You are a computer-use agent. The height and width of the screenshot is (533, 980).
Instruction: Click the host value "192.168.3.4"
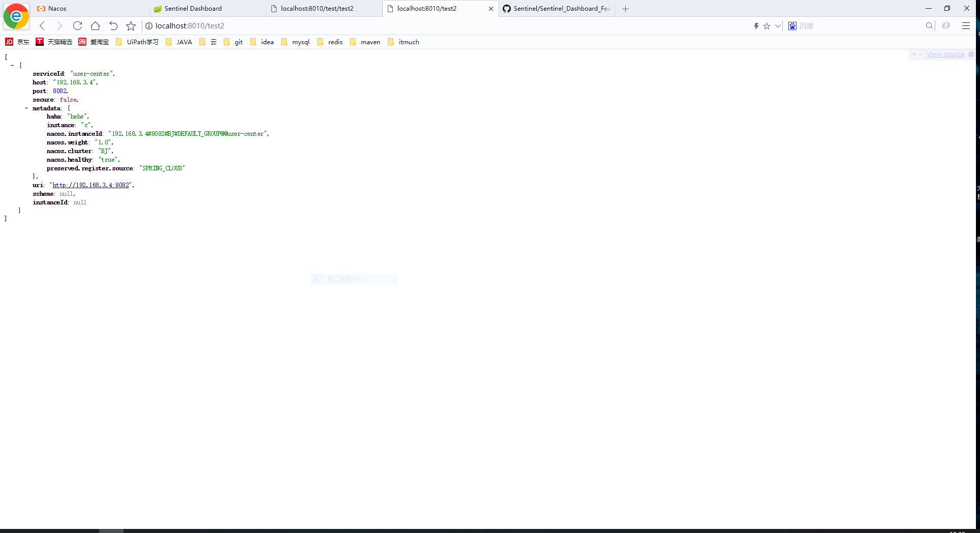[75, 82]
